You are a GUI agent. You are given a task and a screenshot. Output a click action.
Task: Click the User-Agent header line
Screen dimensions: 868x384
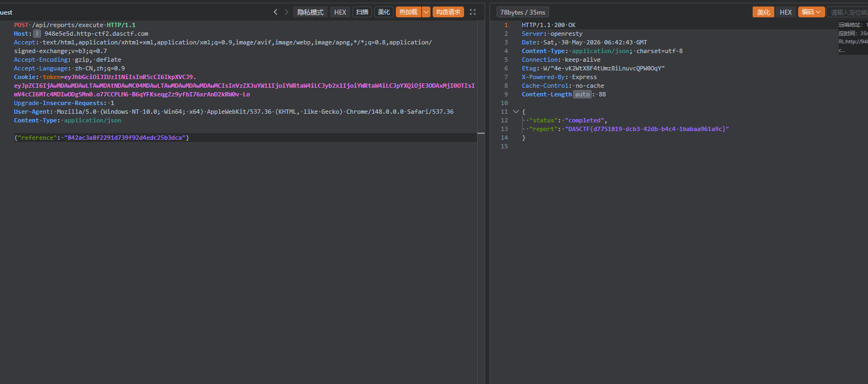click(x=234, y=112)
